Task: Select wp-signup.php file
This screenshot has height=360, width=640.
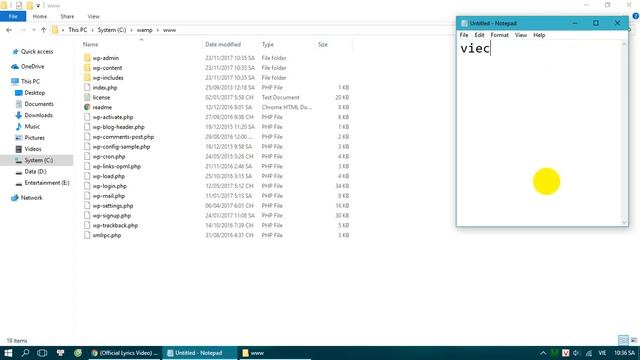Action: click(x=111, y=216)
